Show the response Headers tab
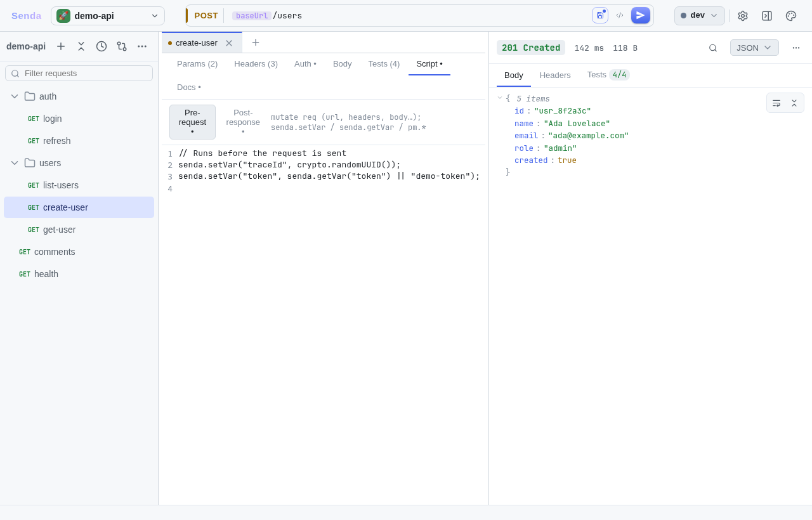The width and height of the screenshot is (812, 520). coord(555,75)
